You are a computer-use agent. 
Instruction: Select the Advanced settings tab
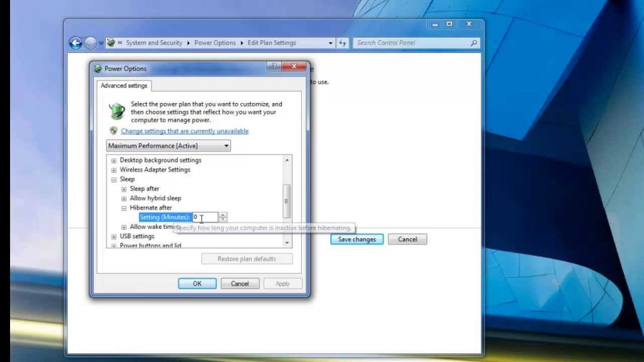[123, 86]
